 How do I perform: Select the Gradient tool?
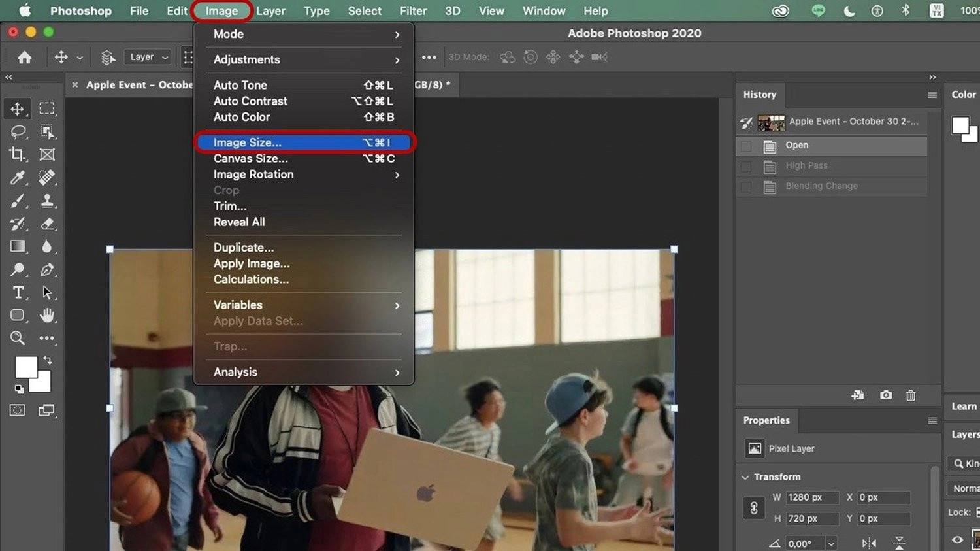click(x=18, y=246)
